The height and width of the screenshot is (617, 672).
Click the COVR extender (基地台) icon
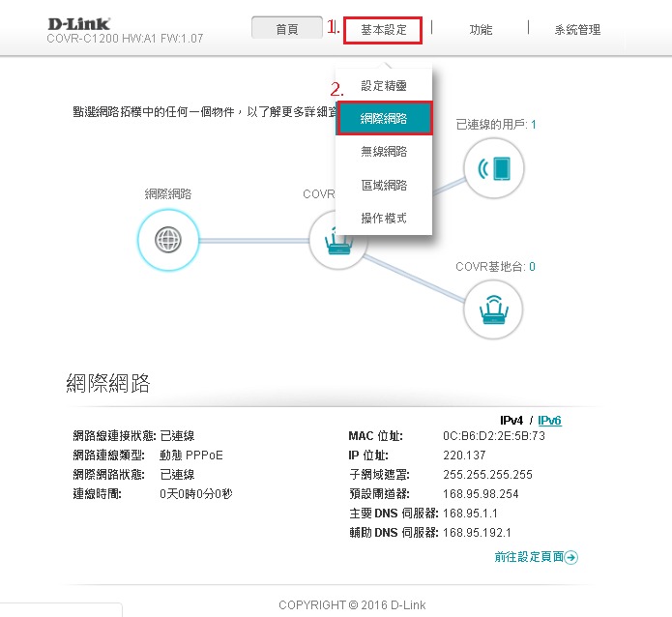(493, 309)
